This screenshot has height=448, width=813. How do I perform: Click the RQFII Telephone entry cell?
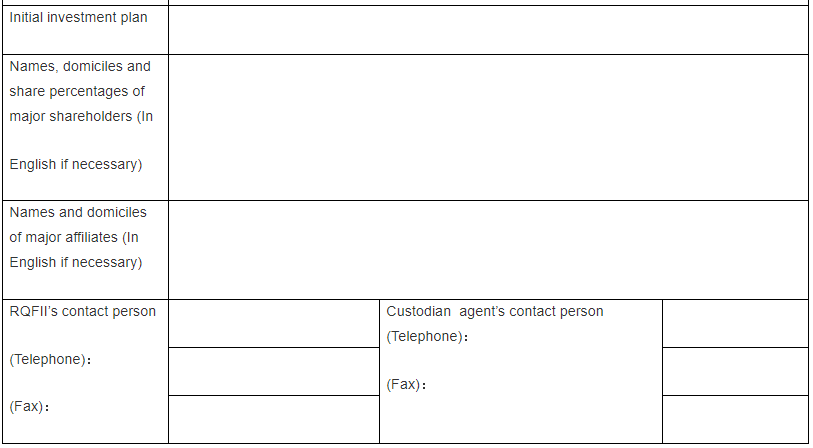(274, 372)
